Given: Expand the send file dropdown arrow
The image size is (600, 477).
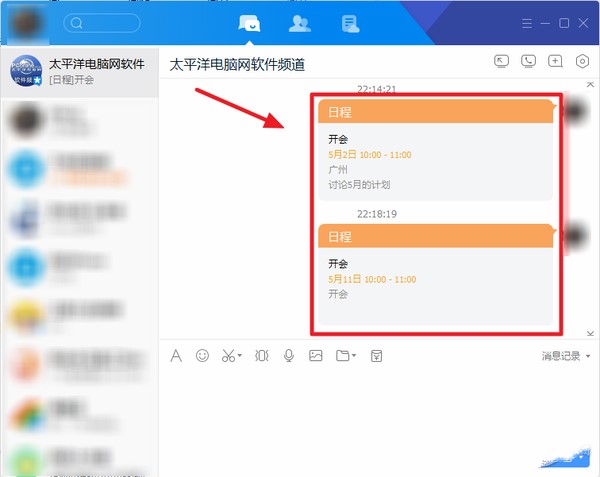Looking at the screenshot, I should (x=354, y=356).
